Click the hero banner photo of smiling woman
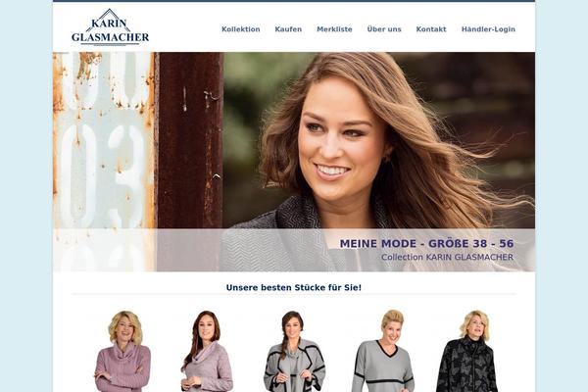The height and width of the screenshot is (392, 588). [294, 162]
